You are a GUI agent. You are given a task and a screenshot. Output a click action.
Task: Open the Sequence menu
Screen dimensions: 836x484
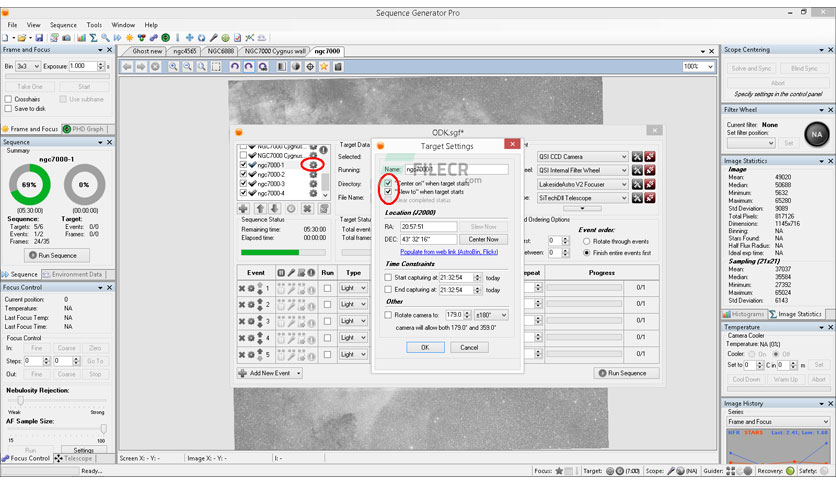coord(62,25)
